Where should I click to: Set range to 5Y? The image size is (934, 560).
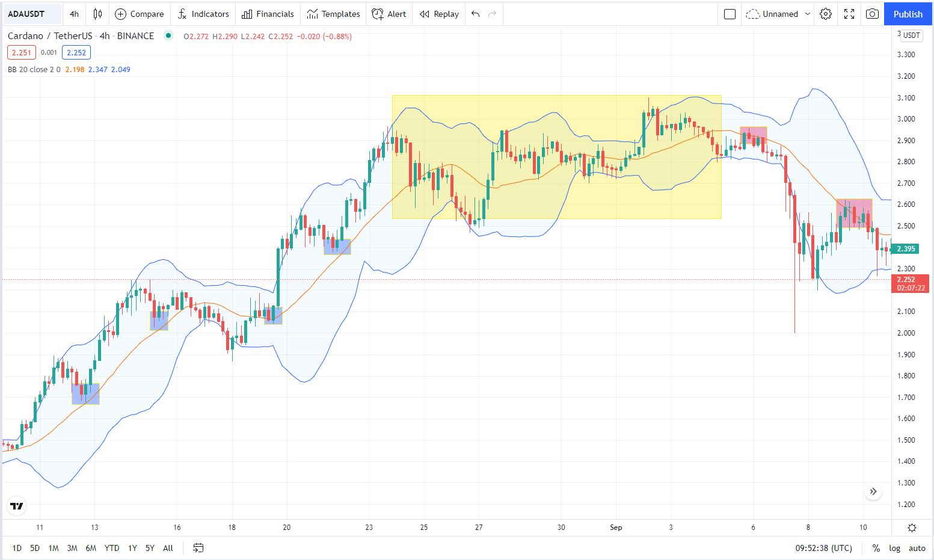(150, 548)
